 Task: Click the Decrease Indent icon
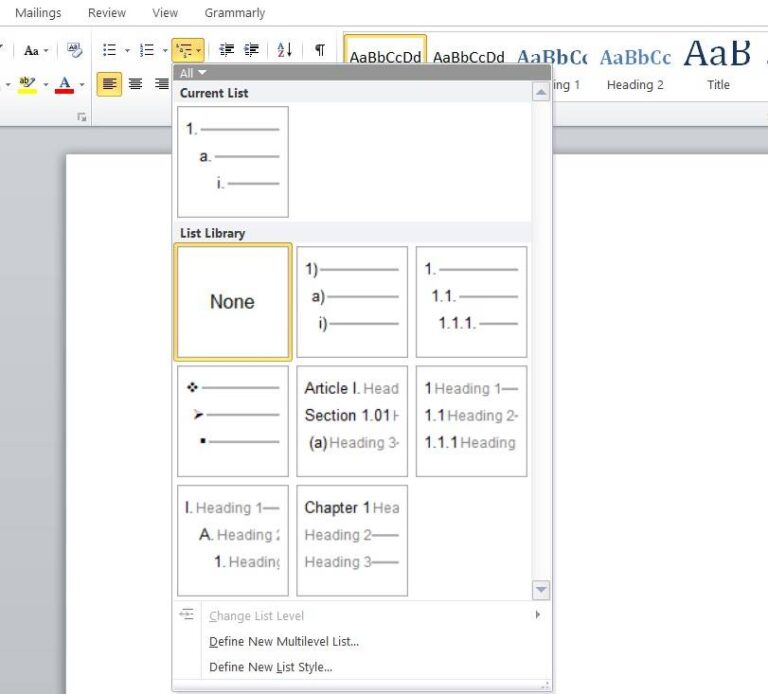[x=226, y=49]
